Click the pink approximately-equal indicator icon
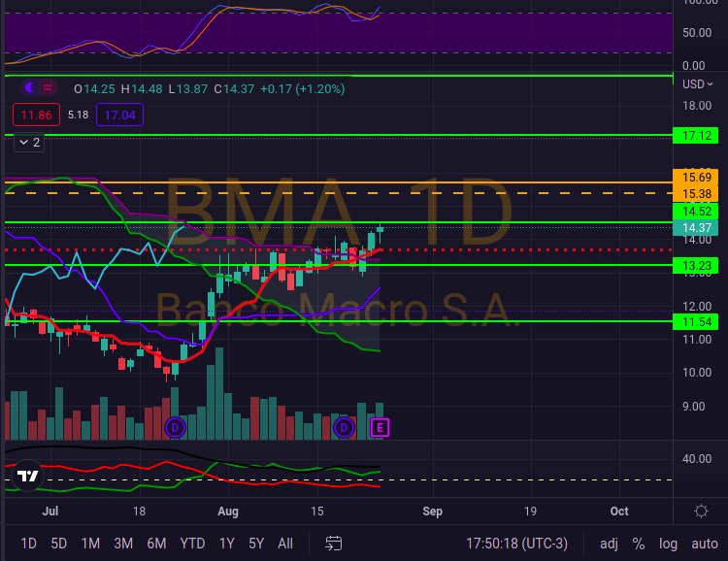This screenshot has width=728, height=561. tap(48, 87)
